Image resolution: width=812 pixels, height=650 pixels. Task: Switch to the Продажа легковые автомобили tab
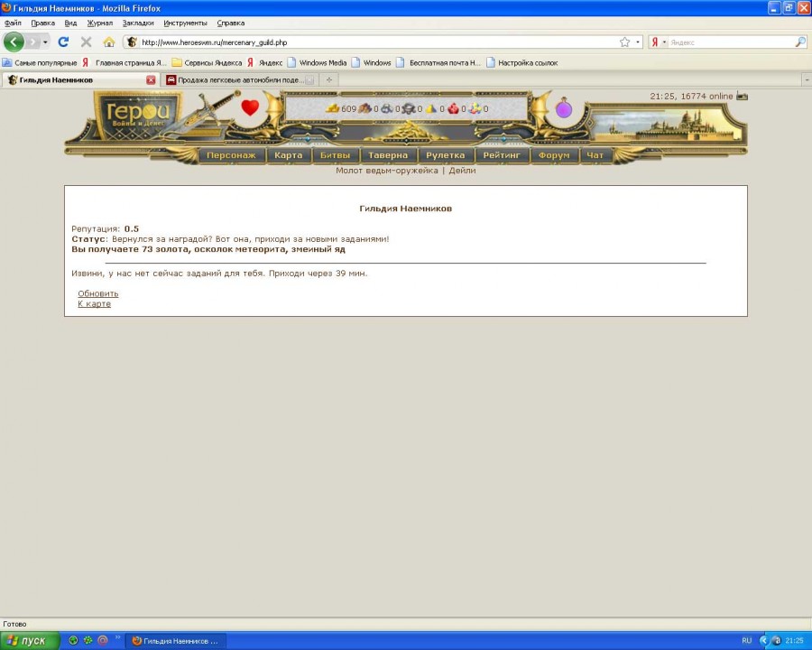tap(240, 79)
